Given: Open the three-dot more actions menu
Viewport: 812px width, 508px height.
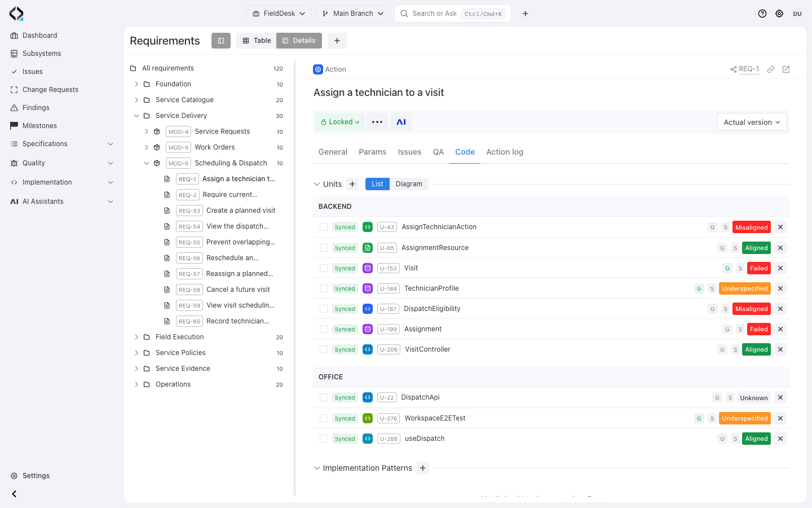Looking at the screenshot, I should pos(377,122).
